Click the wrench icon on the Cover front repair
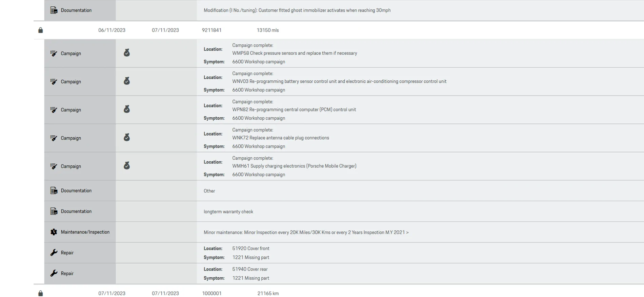Screen dimensions: 644x297 (54, 253)
